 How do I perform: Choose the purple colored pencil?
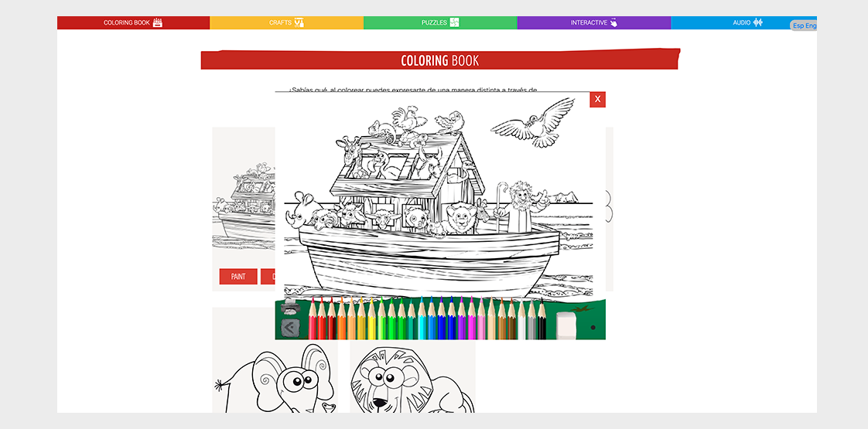(x=462, y=318)
